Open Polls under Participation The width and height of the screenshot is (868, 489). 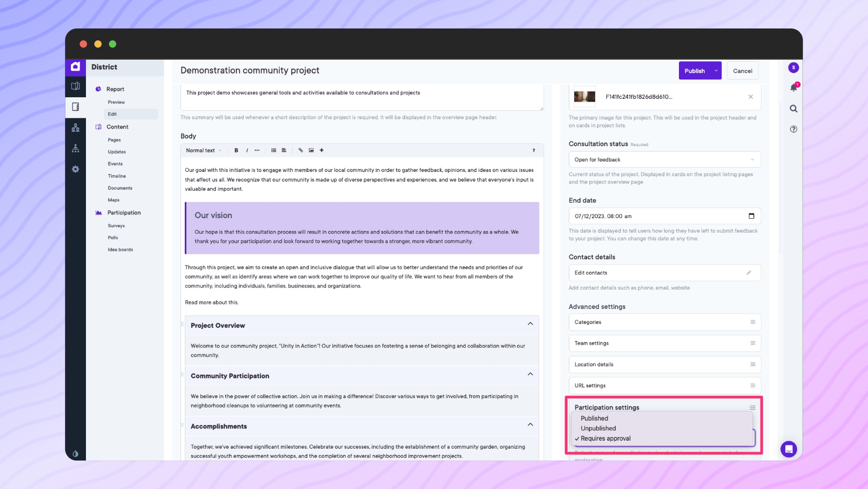113,238
